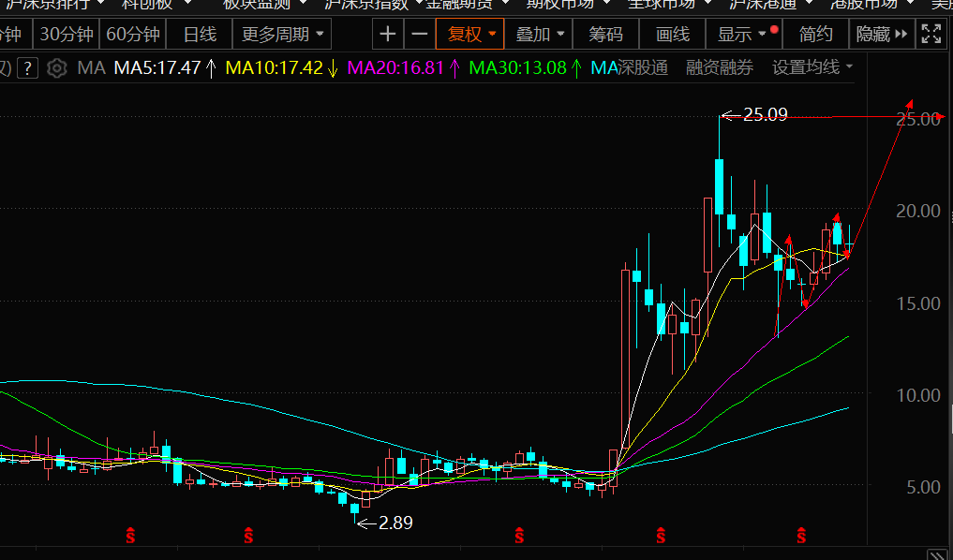Image resolution: width=953 pixels, height=560 pixels.
Task: Select the MA20:16.81 legend value
Action: point(395,67)
